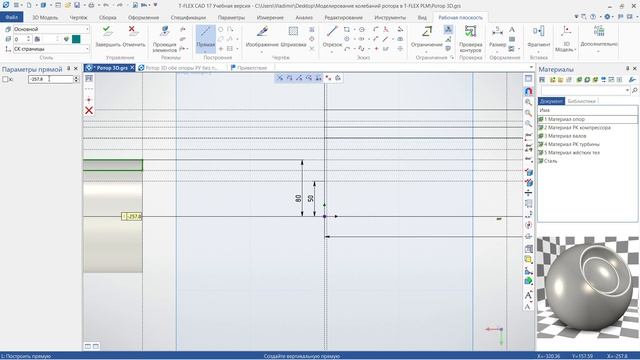Switch to the Вид ribbon tab
The height and width of the screenshot is (360, 640).
pyautogui.click(x=422, y=18)
